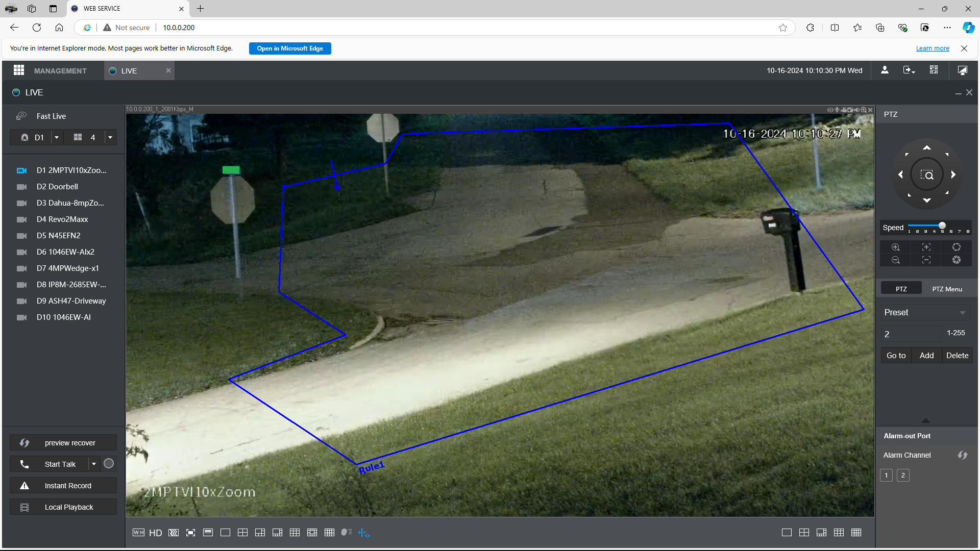Image resolution: width=980 pixels, height=551 pixels.
Task: Switch to PTZ Menu tab
Action: (947, 289)
